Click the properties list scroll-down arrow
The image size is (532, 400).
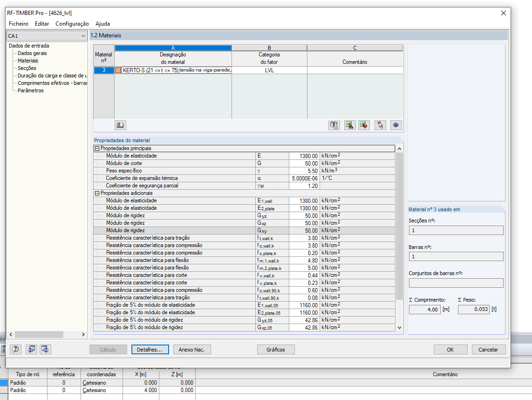[x=399, y=328]
